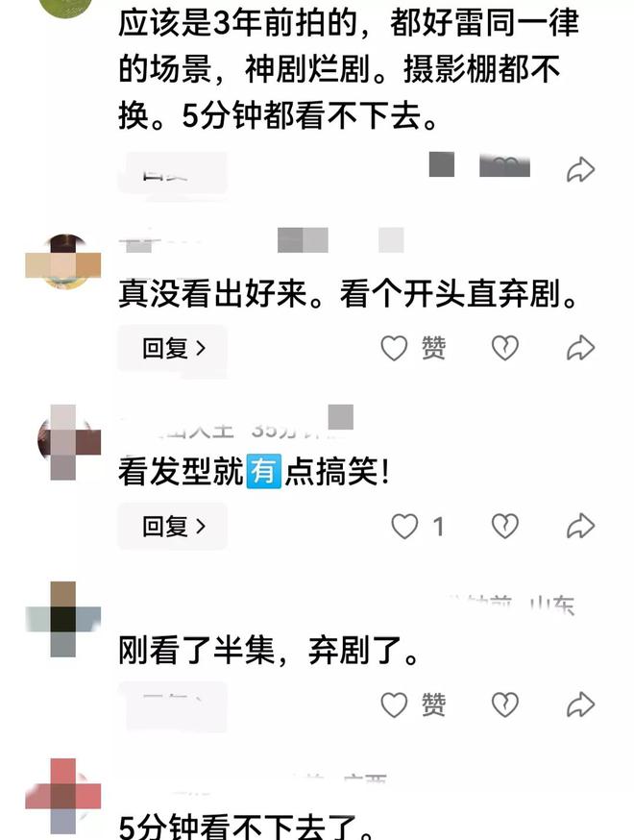
Task: Share the comment 看发型就有点搞笑
Action: [581, 526]
